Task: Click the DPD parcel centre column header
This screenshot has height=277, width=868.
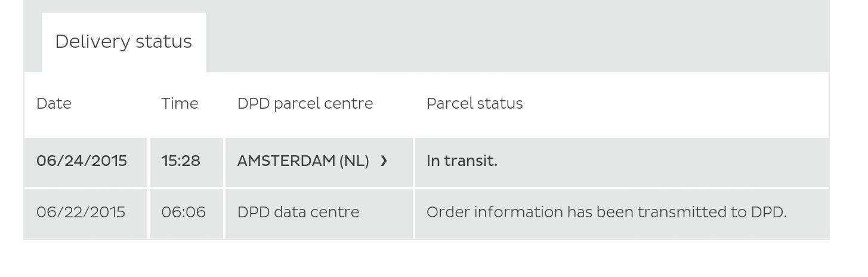Action: [x=305, y=104]
